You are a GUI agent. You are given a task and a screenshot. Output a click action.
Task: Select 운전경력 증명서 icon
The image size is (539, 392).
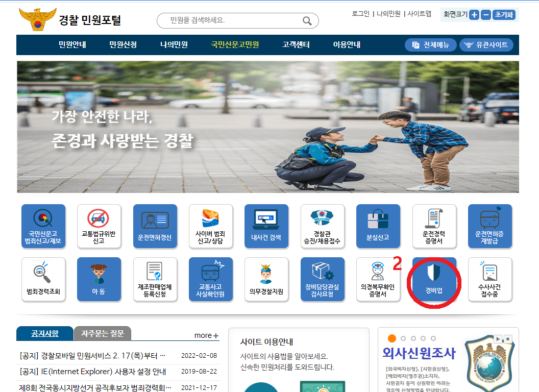434,226
